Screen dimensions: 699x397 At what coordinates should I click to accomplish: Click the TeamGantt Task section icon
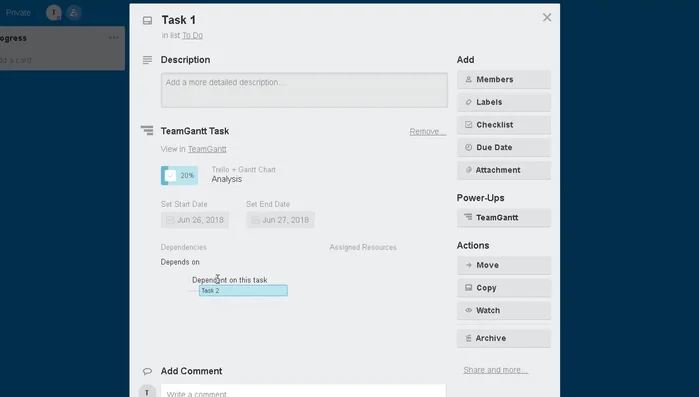[x=147, y=130]
